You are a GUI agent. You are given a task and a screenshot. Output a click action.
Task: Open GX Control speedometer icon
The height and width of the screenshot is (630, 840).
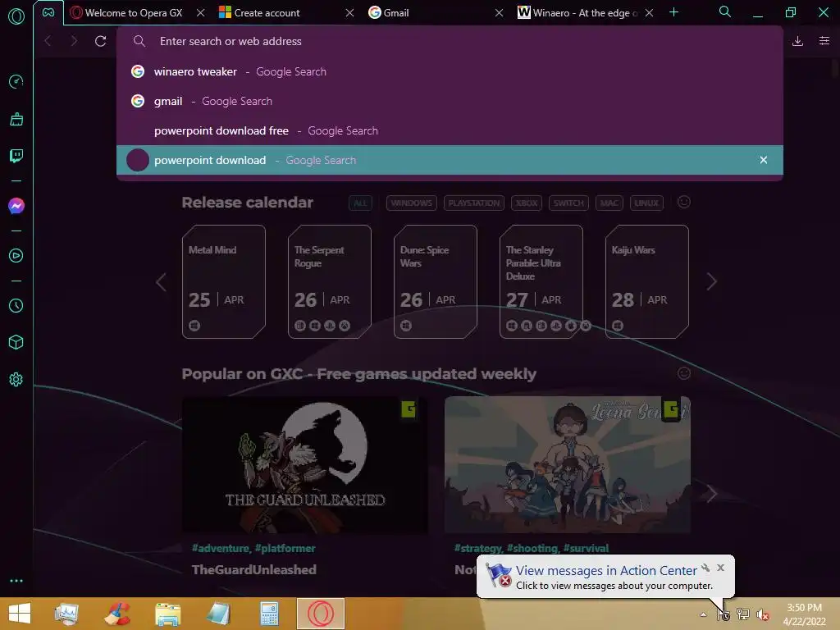16,81
